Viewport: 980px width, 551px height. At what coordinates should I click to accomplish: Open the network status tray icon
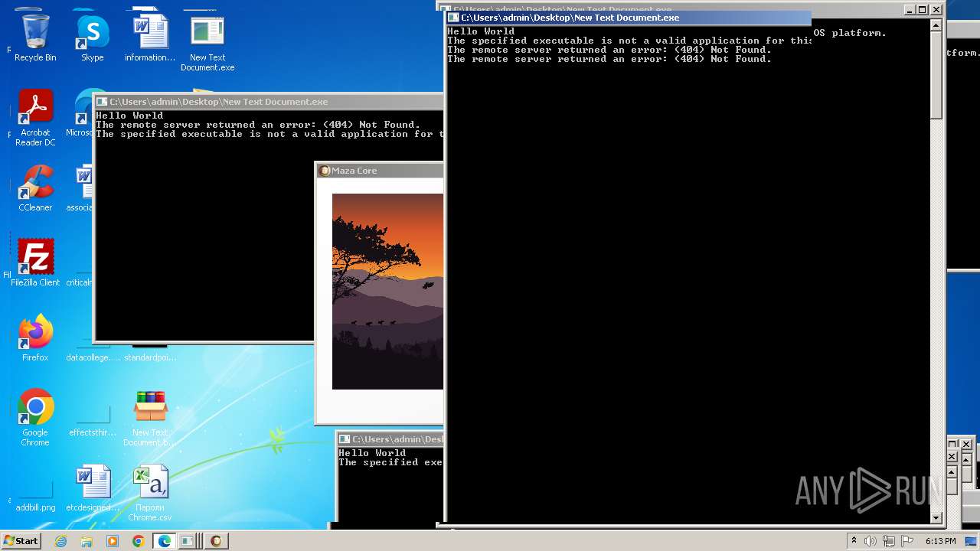(889, 541)
